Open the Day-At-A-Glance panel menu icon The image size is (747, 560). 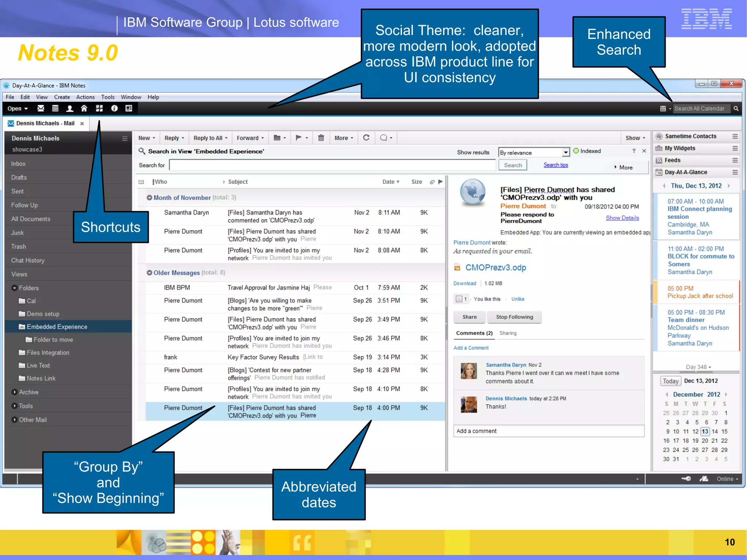(735, 172)
